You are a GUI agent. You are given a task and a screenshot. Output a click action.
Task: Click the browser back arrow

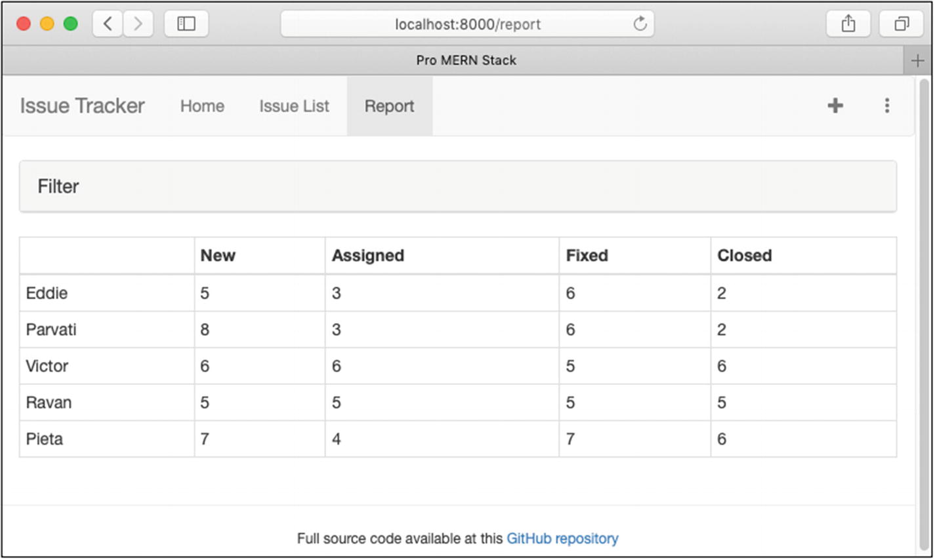pyautogui.click(x=108, y=24)
